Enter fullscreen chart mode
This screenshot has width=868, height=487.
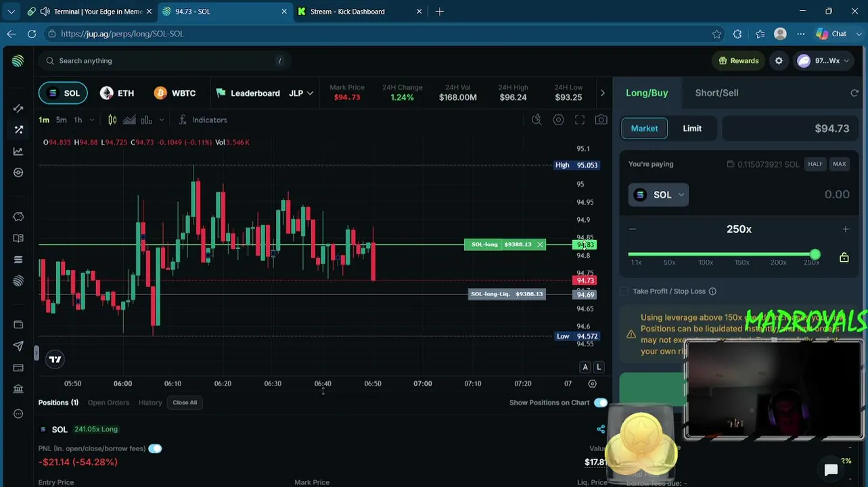(580, 120)
